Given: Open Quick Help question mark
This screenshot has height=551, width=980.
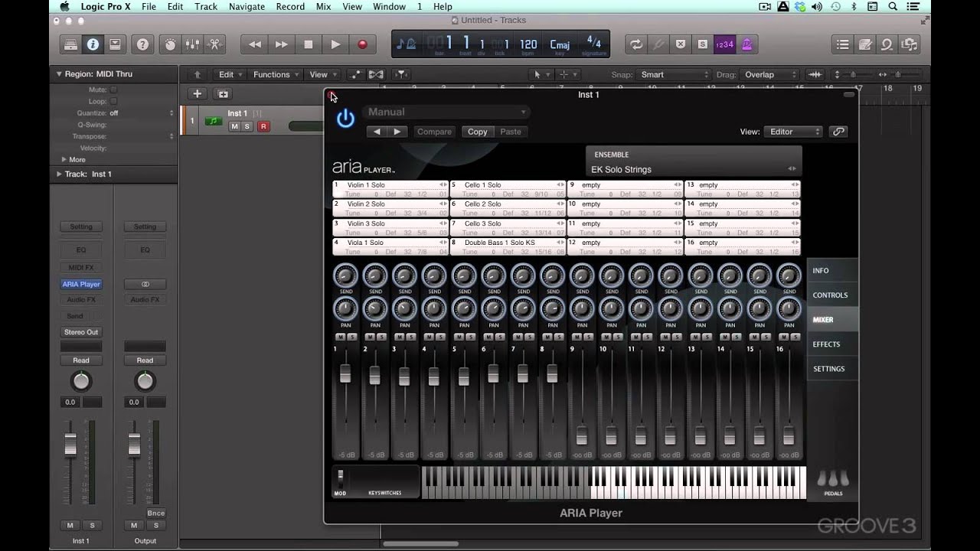Looking at the screenshot, I should 142,44.
